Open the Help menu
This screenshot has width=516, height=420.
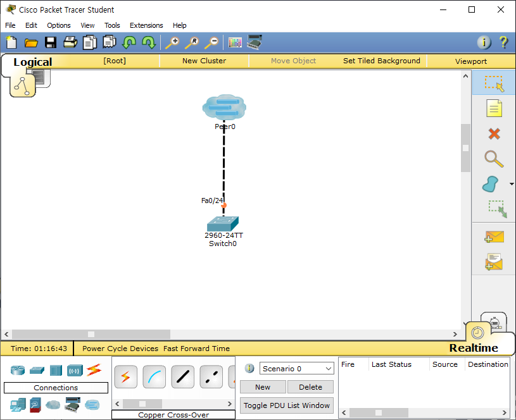(180, 25)
